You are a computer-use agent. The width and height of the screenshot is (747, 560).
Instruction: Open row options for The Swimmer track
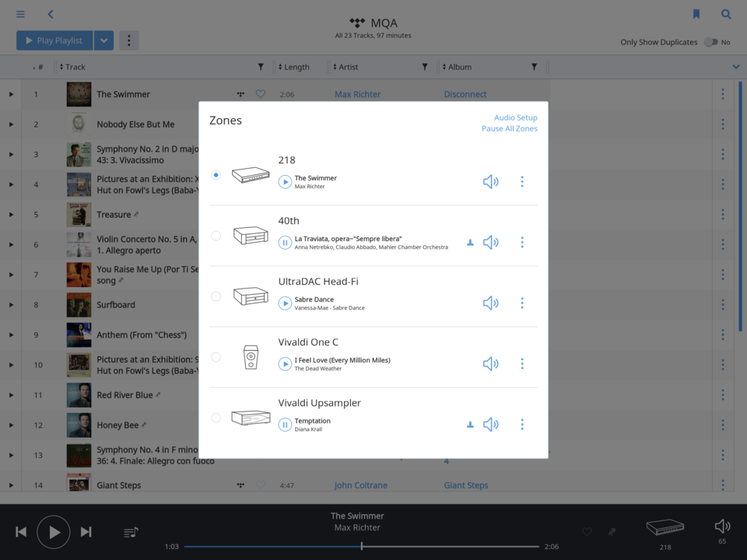(x=723, y=94)
